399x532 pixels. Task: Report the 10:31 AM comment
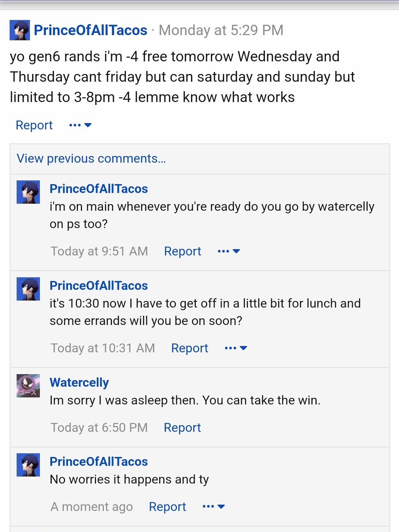coord(190,348)
